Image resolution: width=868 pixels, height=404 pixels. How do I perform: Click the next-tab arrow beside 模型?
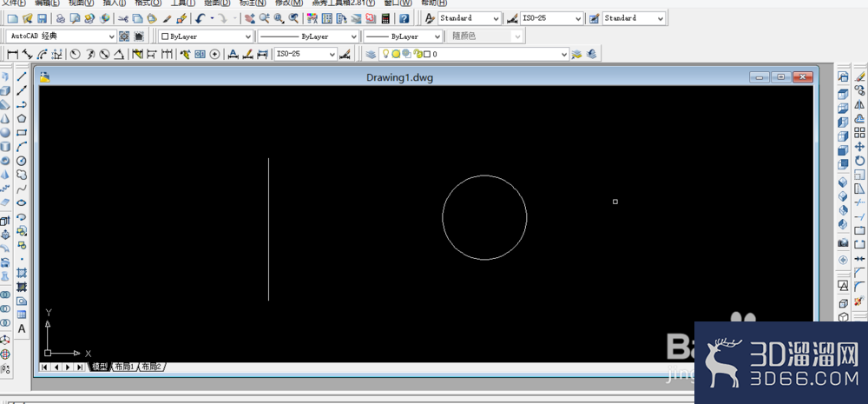68,367
